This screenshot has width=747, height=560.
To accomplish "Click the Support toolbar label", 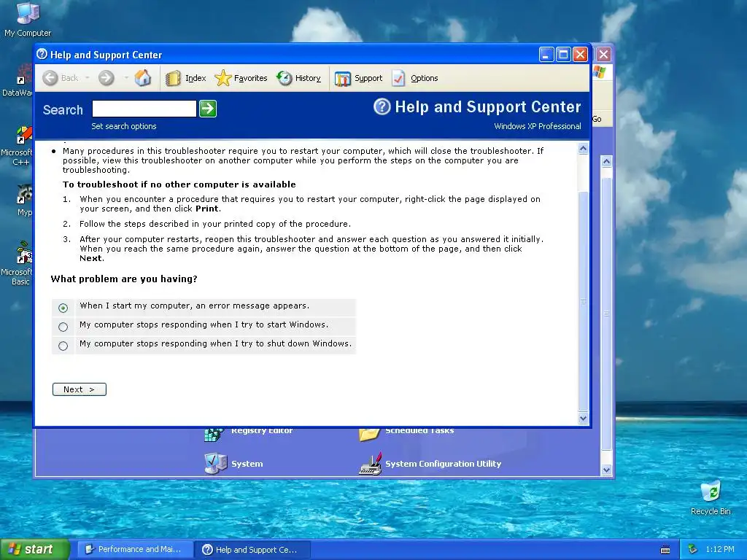I will pyautogui.click(x=368, y=78).
